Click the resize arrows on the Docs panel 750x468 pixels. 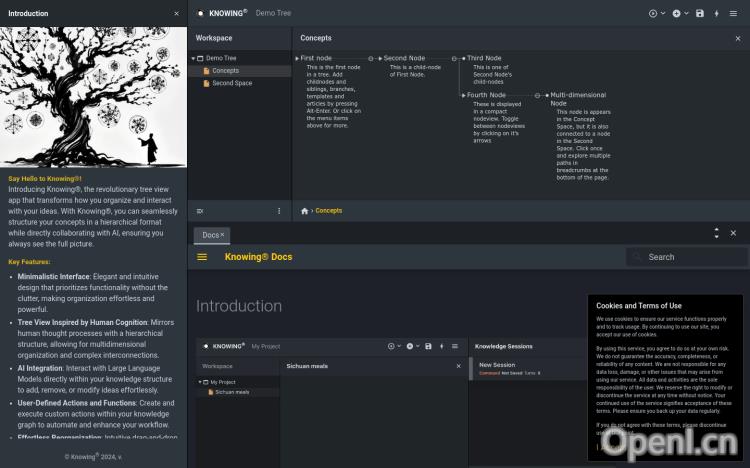tap(716, 233)
